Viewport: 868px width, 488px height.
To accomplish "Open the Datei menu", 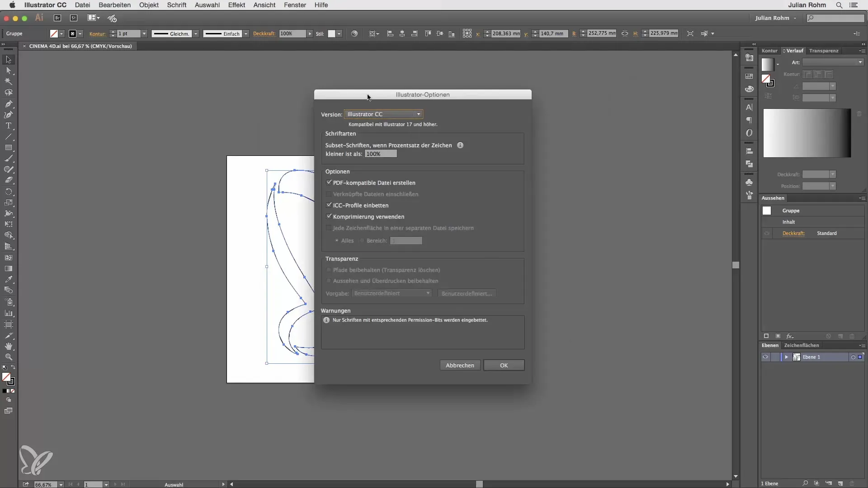I will click(82, 5).
